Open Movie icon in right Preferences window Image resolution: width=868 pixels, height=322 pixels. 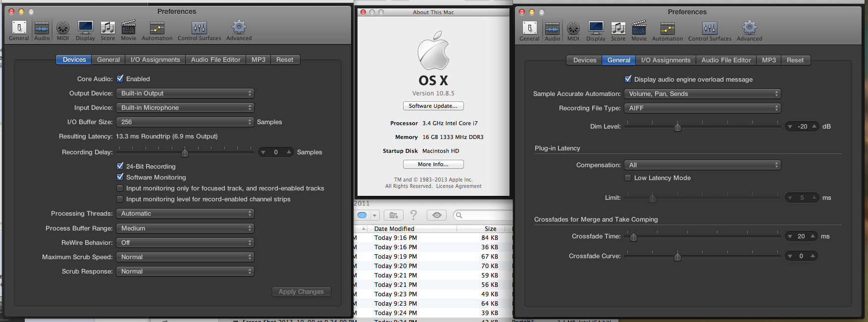point(639,31)
